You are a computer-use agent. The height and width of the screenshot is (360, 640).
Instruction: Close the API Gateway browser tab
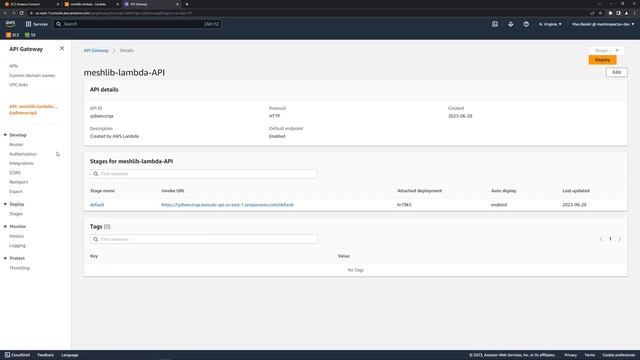(x=177, y=4)
